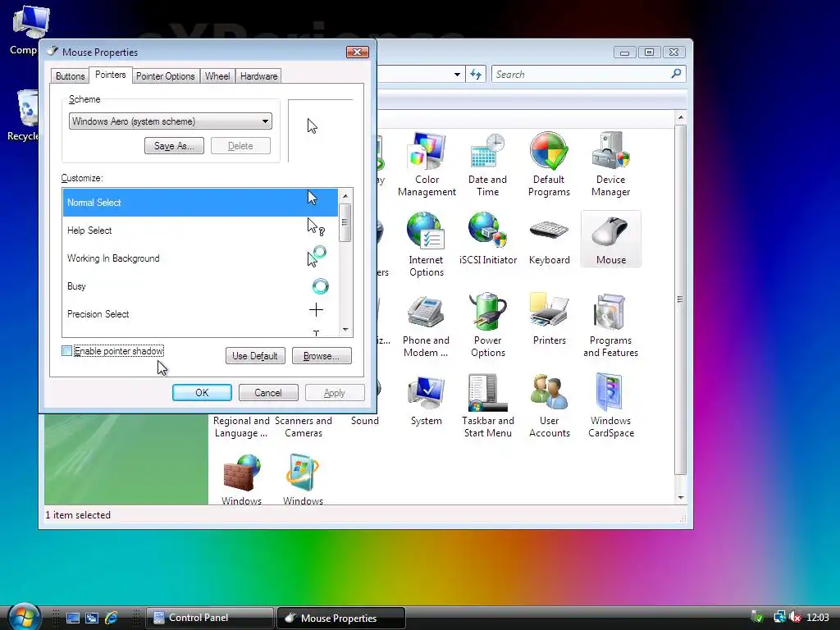Click the Use Default button

255,356
